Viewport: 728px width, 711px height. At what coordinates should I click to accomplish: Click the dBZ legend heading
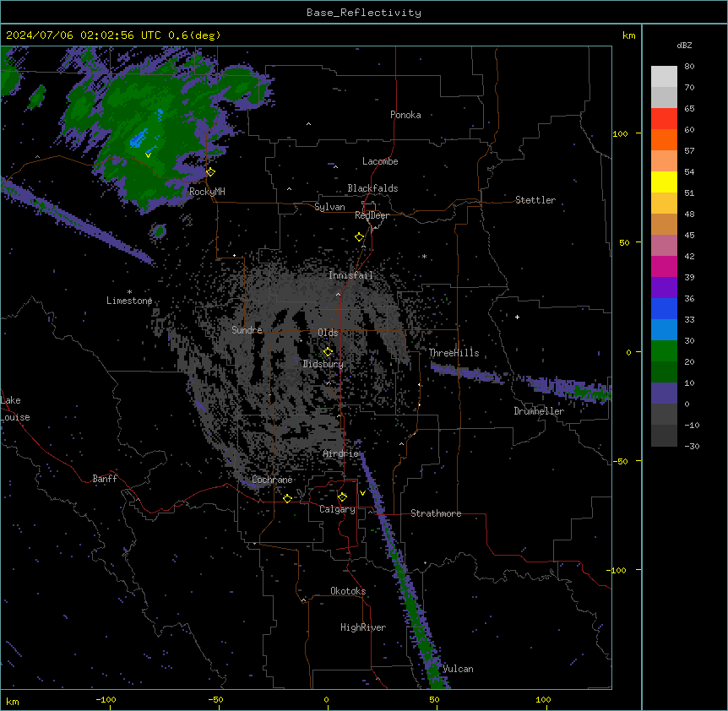[684, 45]
